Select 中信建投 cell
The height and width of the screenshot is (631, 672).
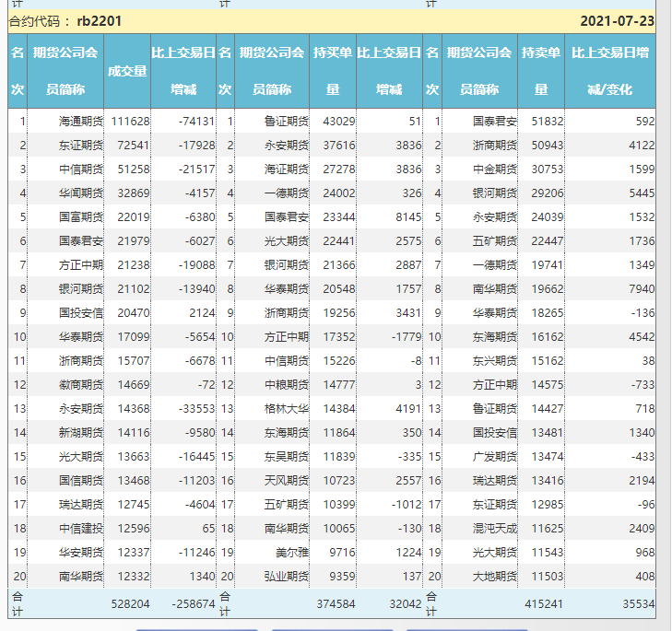point(81,529)
